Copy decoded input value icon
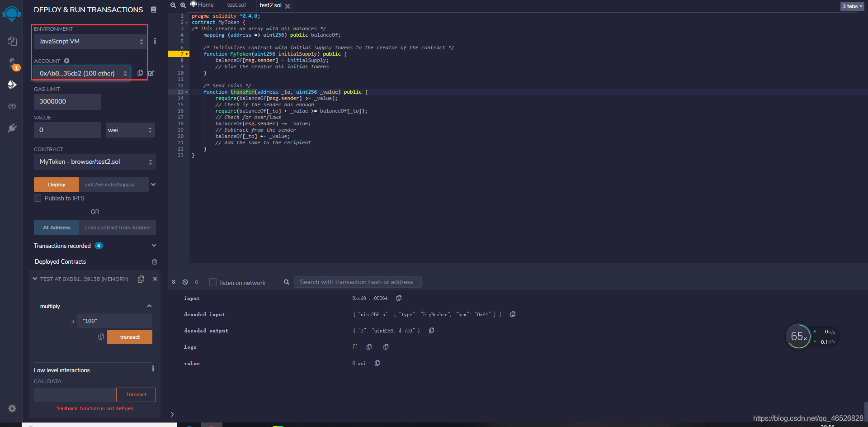This screenshot has height=427, width=868. click(x=513, y=314)
